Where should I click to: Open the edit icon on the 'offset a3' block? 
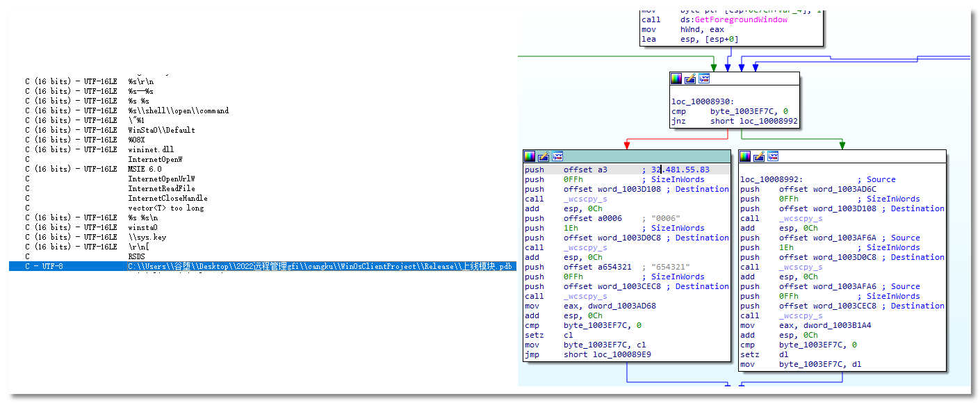pyautogui.click(x=544, y=156)
